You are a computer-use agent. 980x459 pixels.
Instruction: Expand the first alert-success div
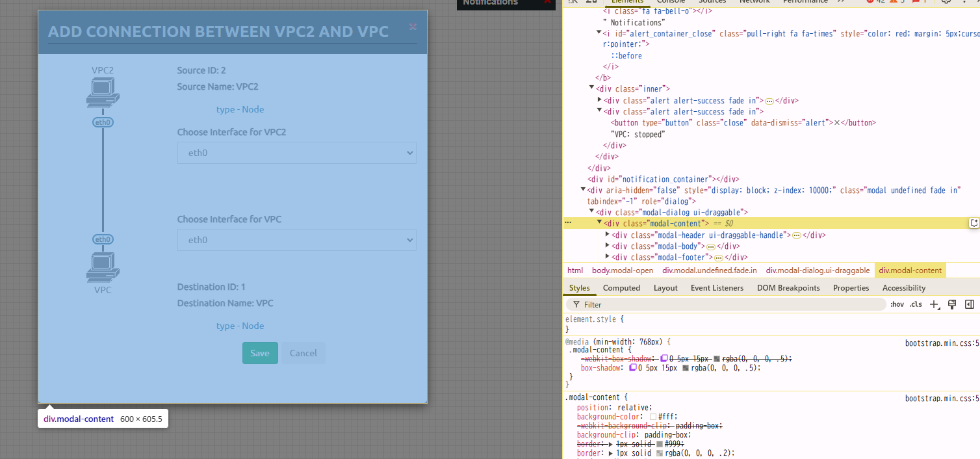(x=599, y=100)
